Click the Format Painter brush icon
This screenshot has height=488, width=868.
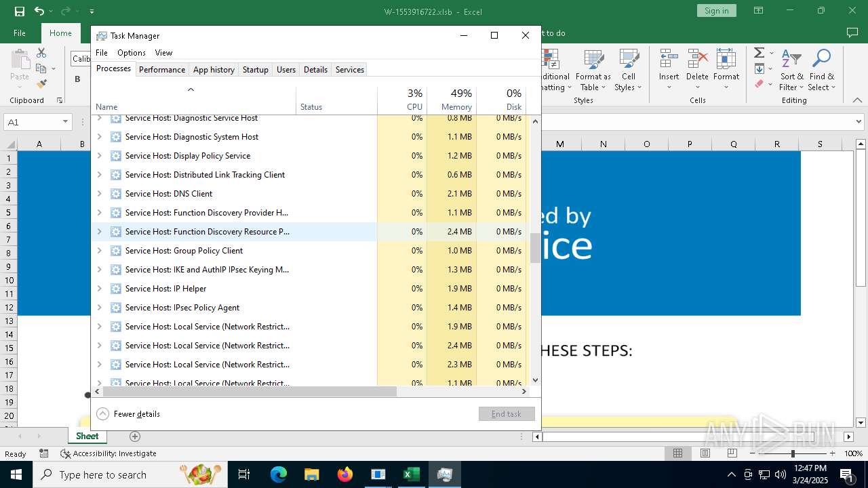click(x=41, y=84)
